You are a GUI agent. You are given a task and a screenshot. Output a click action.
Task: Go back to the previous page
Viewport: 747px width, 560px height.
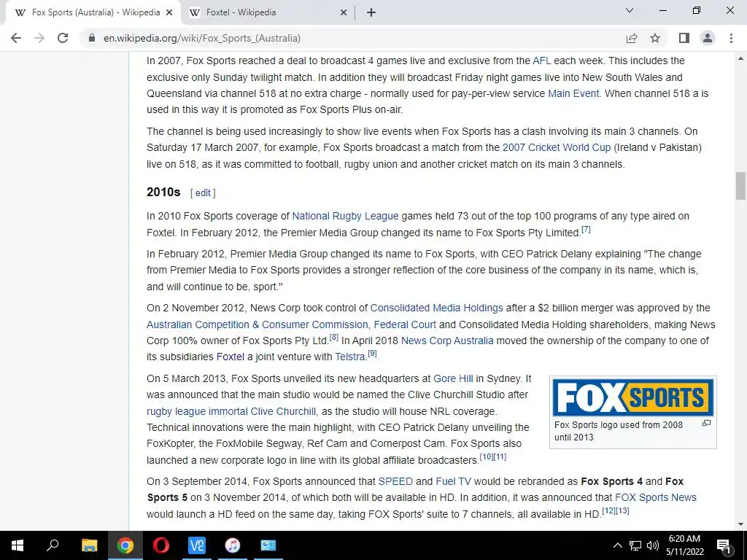point(16,38)
